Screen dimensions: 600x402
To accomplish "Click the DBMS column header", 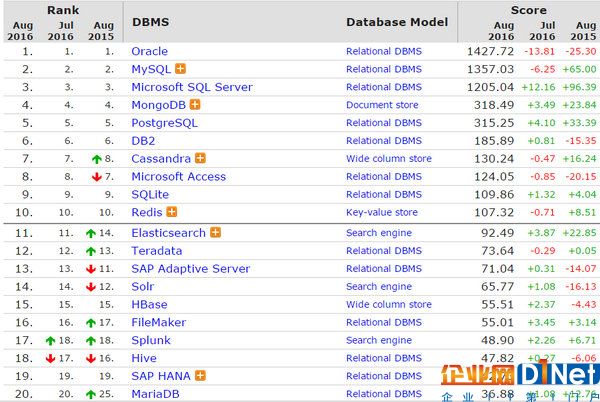I will (150, 22).
